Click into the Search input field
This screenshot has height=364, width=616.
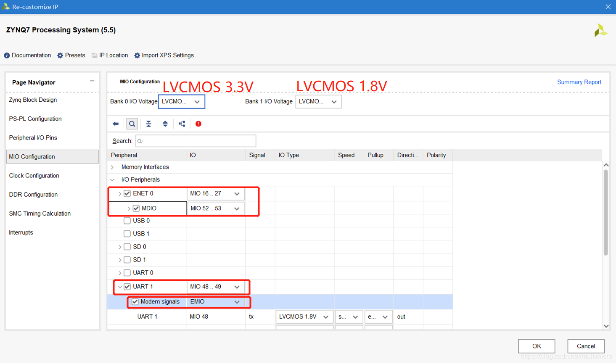[x=196, y=141]
